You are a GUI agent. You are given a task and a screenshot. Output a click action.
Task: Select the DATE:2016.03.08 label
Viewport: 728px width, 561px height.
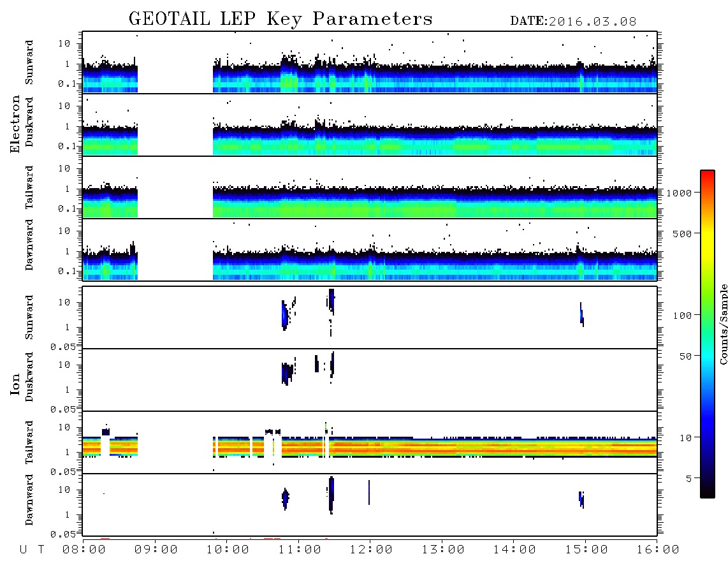pos(573,21)
